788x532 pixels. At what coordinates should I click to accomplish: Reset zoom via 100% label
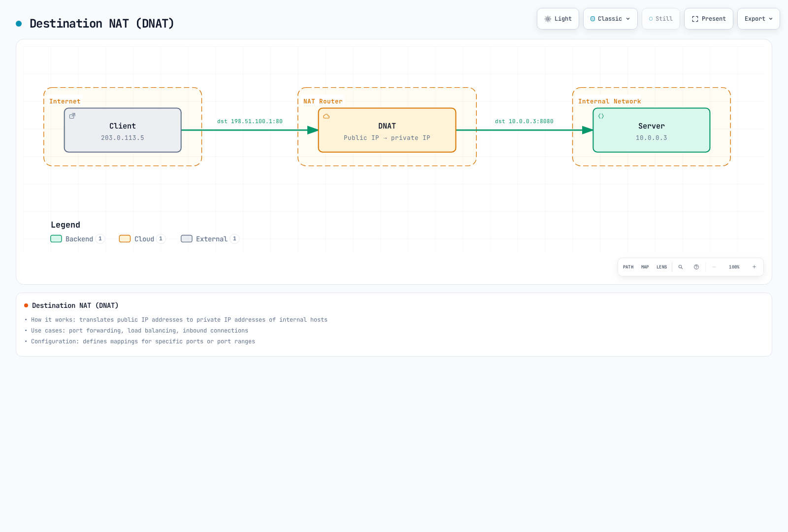(x=734, y=267)
